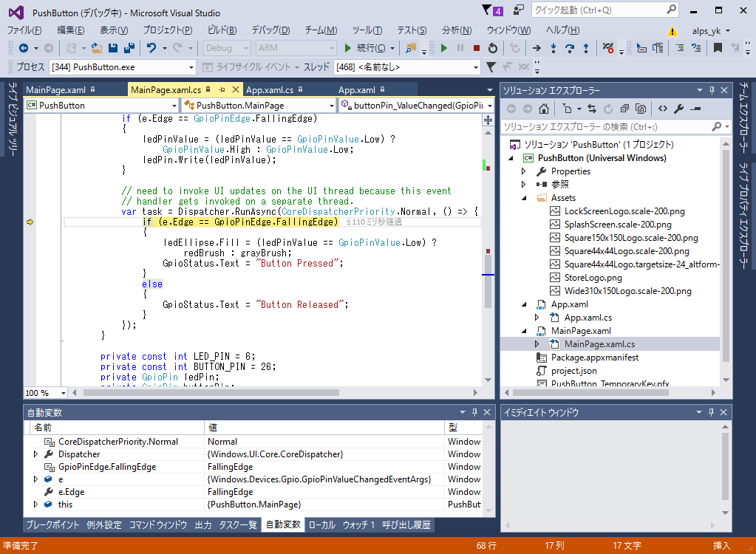Select project.json in Solution Explorer
The height and width of the screenshot is (554, 756).
(573, 371)
